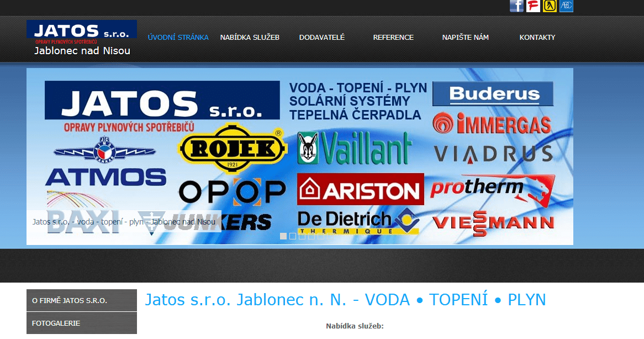Click the JATOS s.r.o. header logo

(82, 38)
